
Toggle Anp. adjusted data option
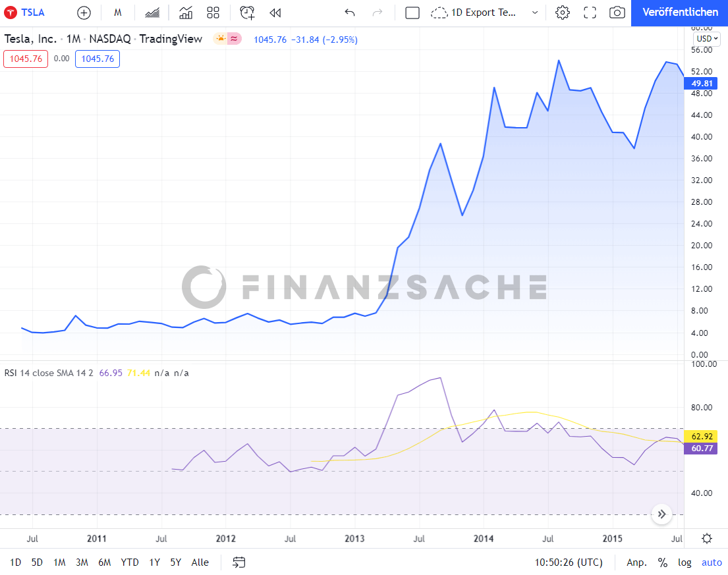636,562
